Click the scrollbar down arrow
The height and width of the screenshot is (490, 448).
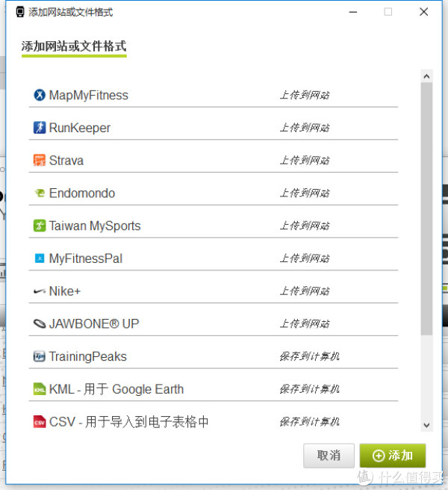pyautogui.click(x=427, y=425)
